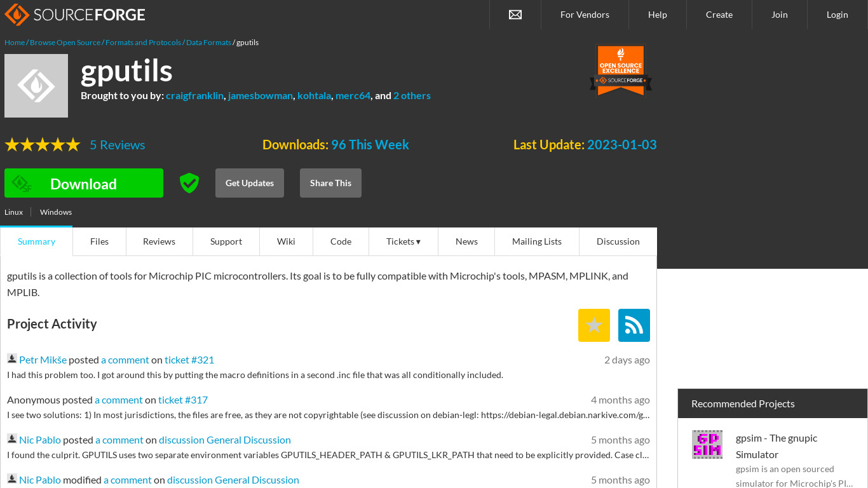The image size is (868, 488).
Task: Open the 5 Reviews link
Action: [117, 145]
